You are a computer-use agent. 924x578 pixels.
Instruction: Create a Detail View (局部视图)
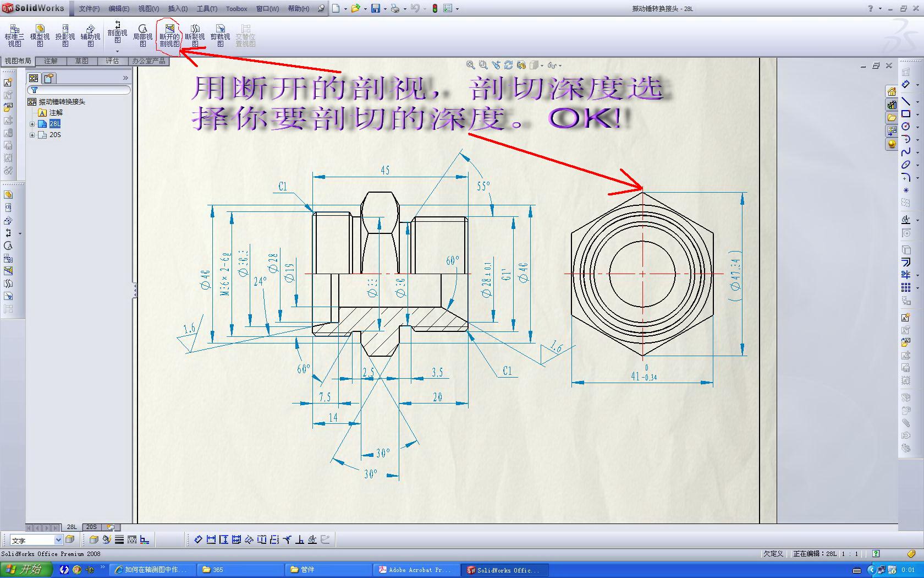142,35
